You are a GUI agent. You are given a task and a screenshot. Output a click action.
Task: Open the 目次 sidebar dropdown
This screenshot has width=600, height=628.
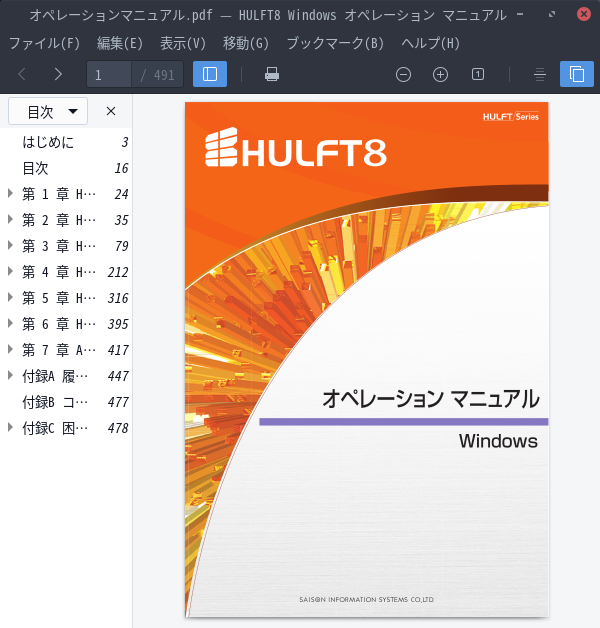coord(48,111)
